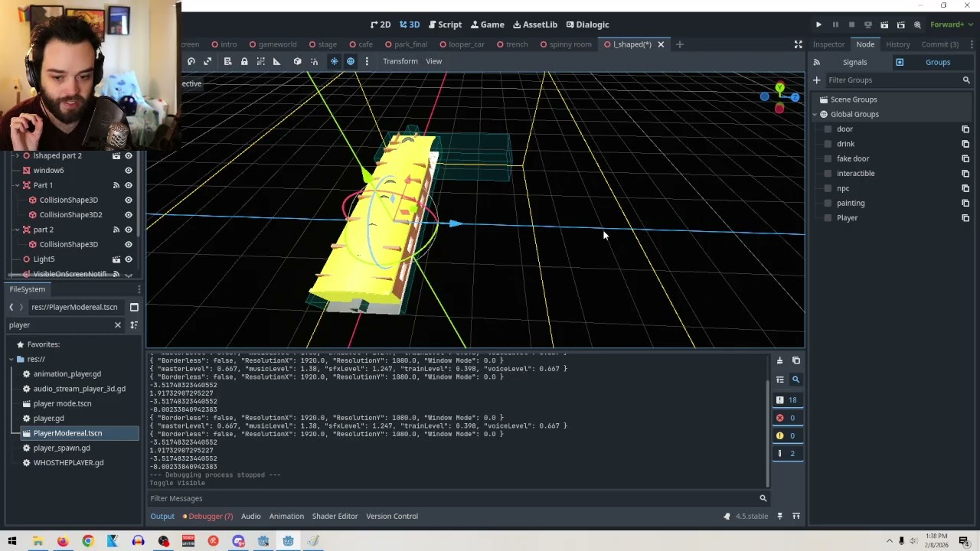Toggle error messages filter showing 0
The width and height of the screenshot is (980, 551).
click(786, 418)
